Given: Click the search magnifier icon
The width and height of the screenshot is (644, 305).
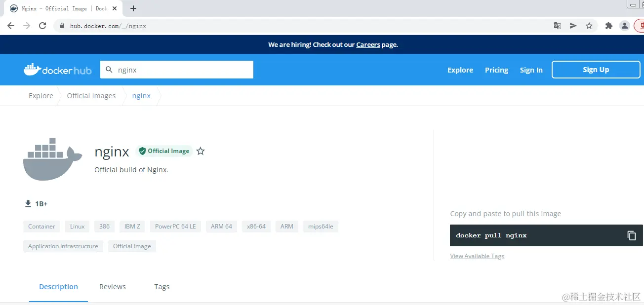Looking at the screenshot, I should (110, 70).
